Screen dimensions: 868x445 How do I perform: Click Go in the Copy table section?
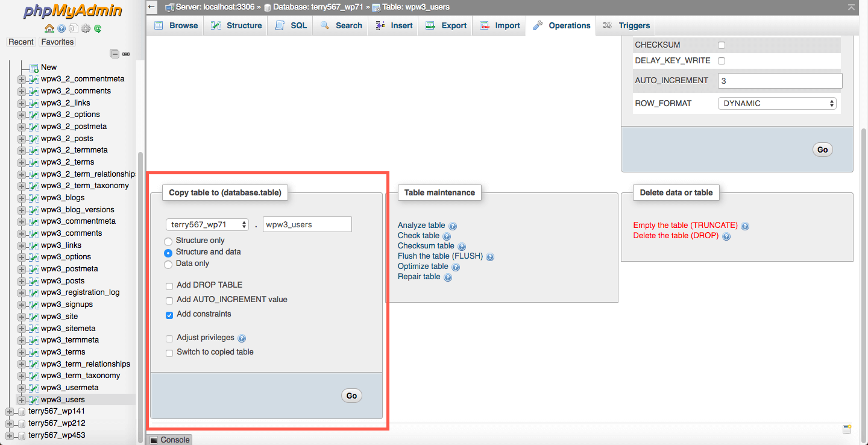(x=351, y=396)
